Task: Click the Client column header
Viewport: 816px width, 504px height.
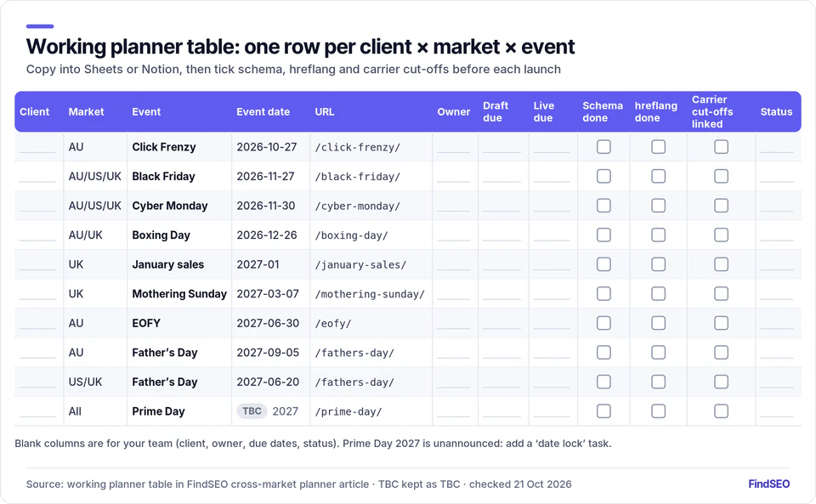Action: (x=34, y=112)
